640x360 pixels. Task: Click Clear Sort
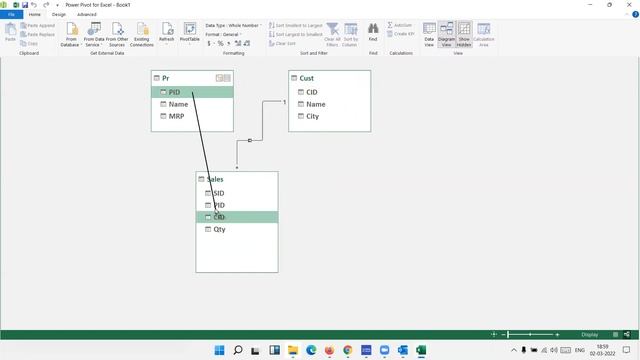point(282,43)
